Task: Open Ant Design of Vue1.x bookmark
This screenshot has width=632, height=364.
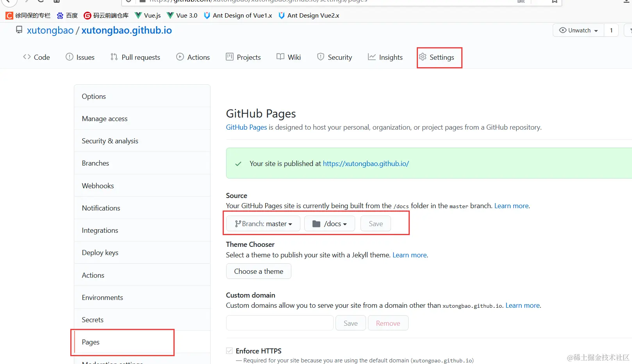Action: coord(238,15)
